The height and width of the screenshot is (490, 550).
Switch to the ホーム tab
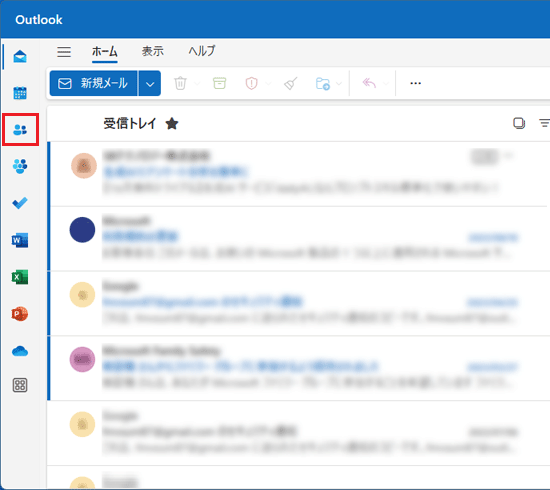click(105, 52)
